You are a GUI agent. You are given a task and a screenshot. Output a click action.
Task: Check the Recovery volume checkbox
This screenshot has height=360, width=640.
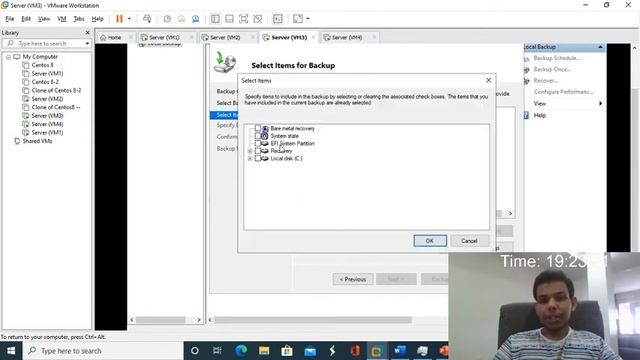(258, 151)
